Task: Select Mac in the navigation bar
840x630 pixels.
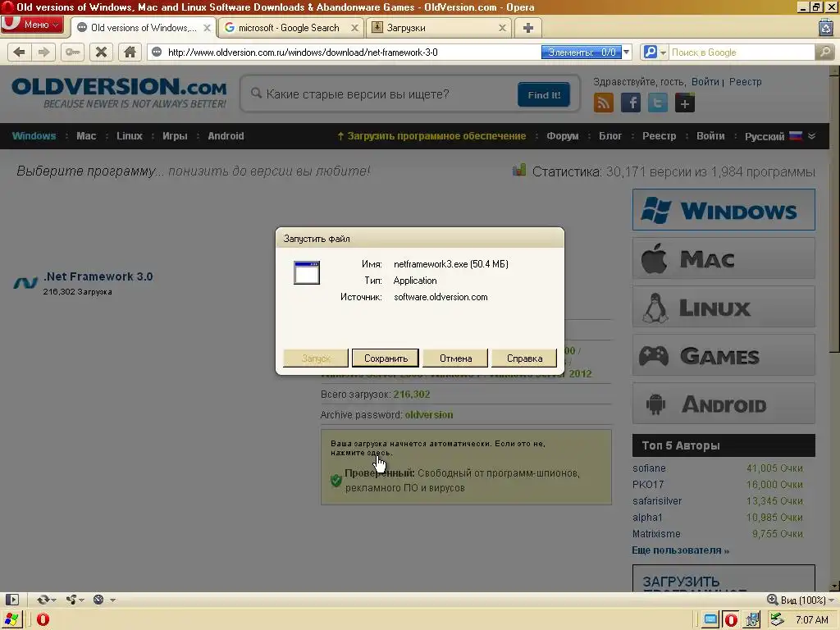Action: 86,136
